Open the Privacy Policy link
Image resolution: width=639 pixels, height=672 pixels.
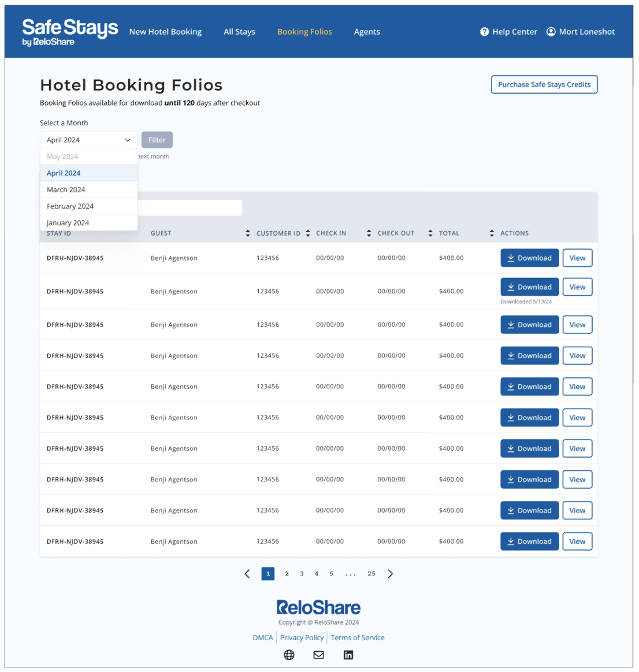click(x=302, y=637)
